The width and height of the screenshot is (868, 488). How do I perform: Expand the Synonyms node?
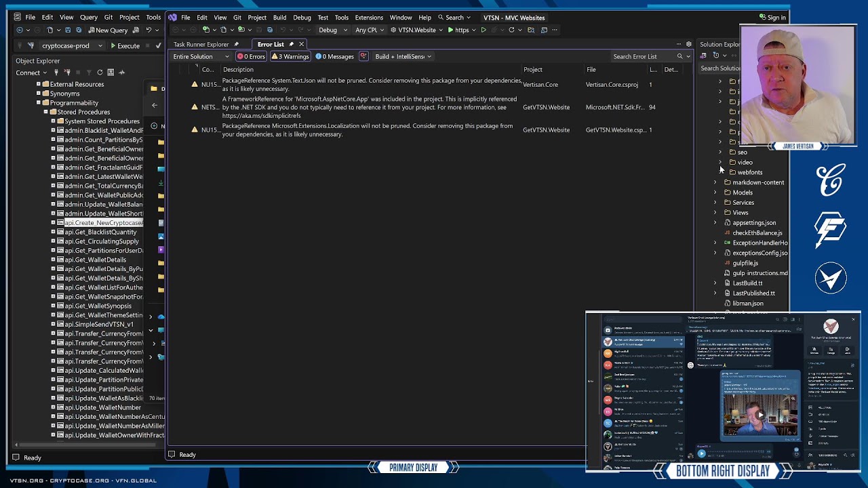point(39,94)
